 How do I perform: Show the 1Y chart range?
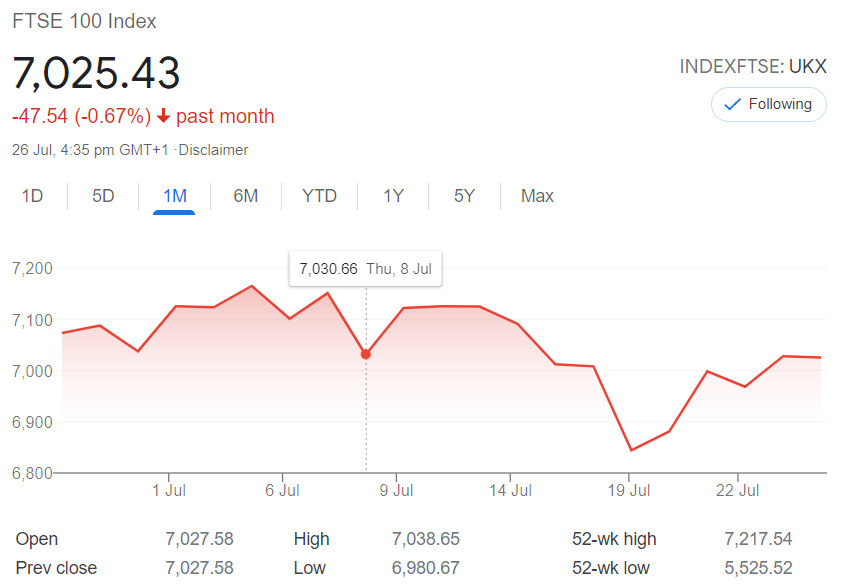click(x=393, y=196)
